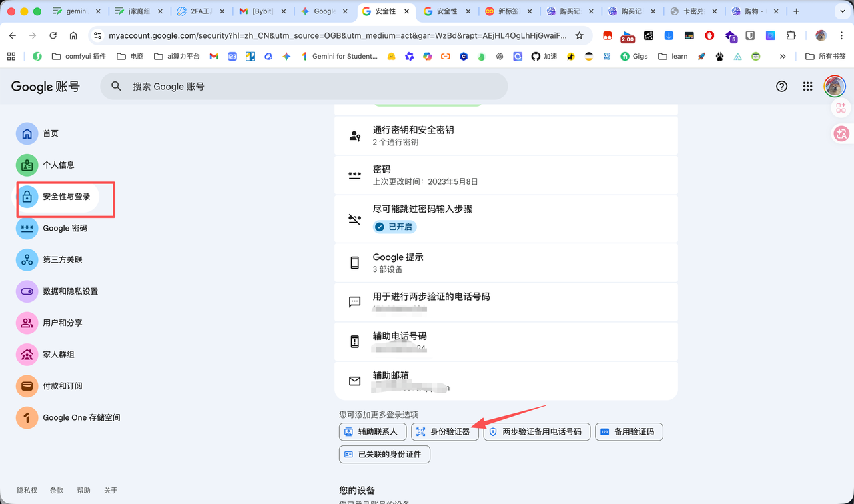Click the GitHub bookmark icon

[x=535, y=57]
